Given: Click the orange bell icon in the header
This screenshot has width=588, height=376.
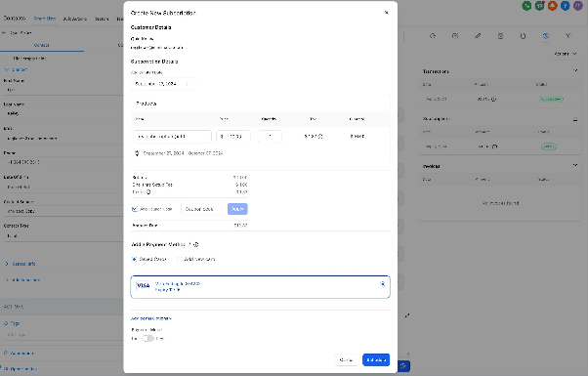Looking at the screenshot, I should (553, 6).
